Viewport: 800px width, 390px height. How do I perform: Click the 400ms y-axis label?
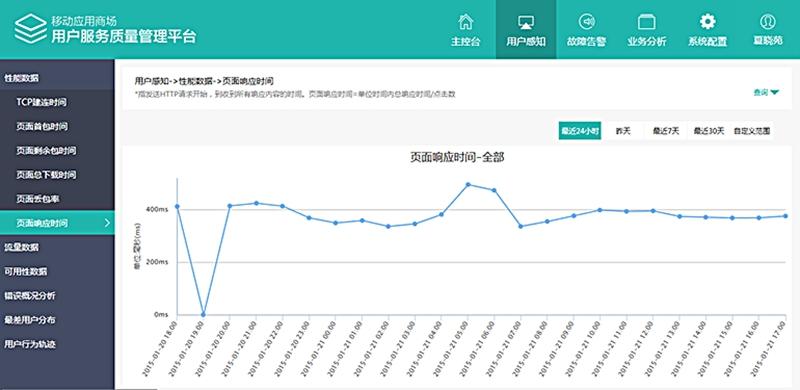[x=157, y=209]
